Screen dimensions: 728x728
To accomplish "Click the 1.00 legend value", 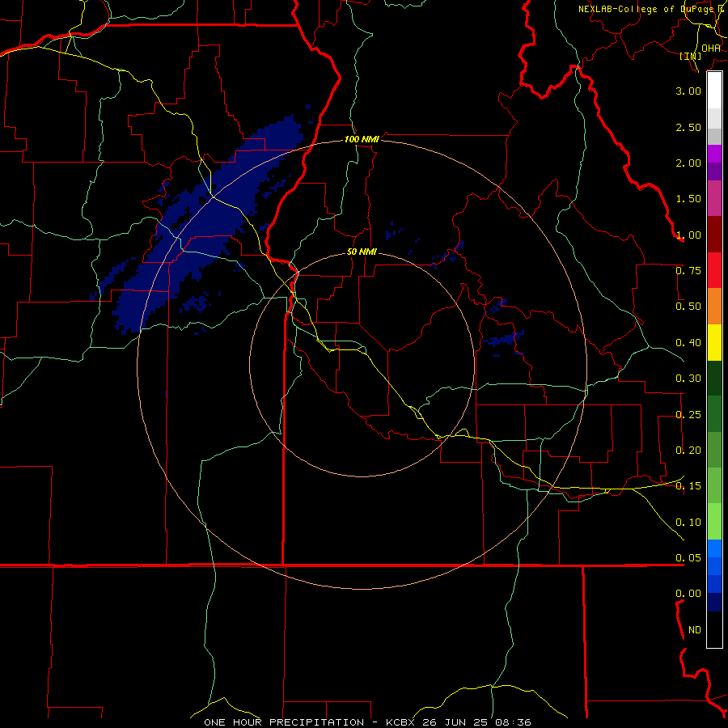I will (x=688, y=235).
